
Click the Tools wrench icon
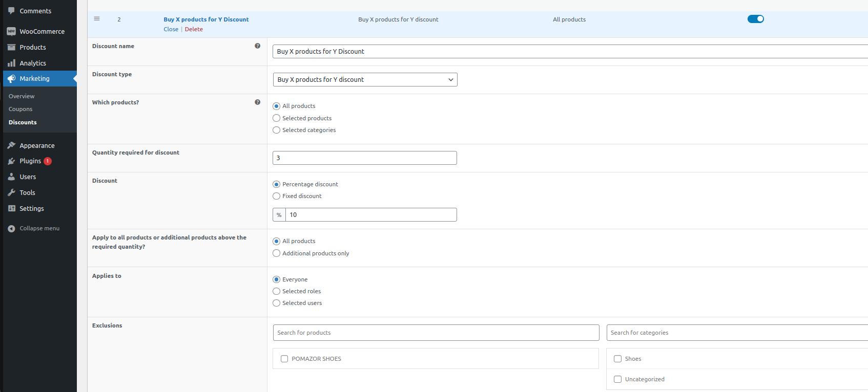coord(11,193)
